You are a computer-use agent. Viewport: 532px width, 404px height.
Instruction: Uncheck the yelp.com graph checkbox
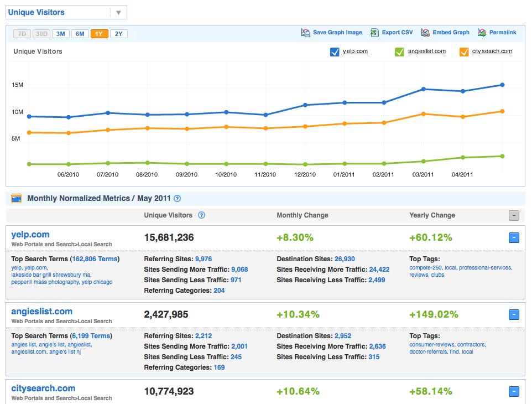tap(335, 51)
